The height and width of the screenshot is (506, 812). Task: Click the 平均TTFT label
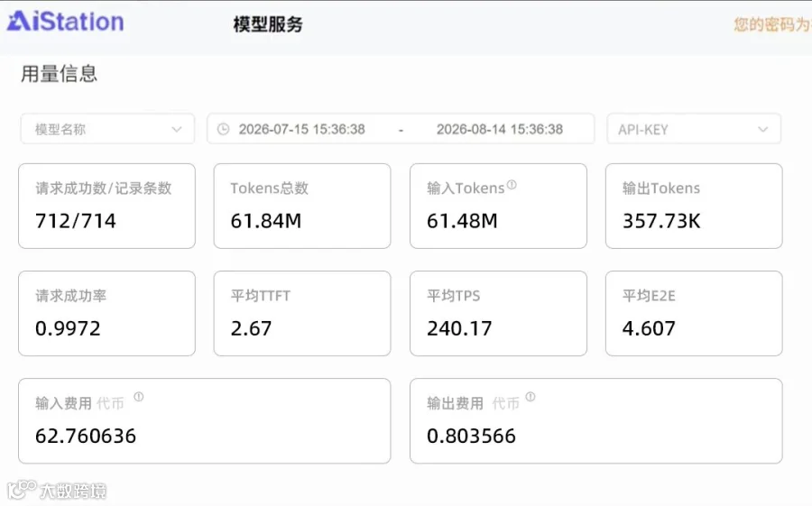pos(261,296)
